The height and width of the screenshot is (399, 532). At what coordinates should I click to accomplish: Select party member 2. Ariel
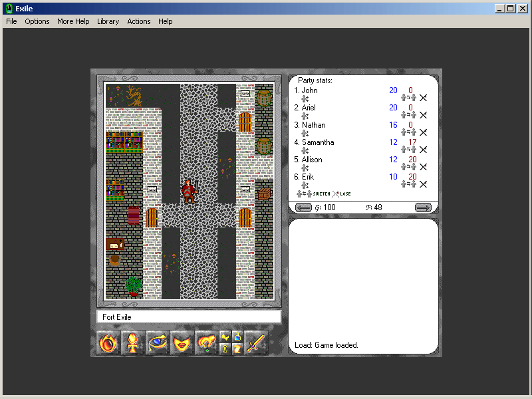(x=305, y=108)
